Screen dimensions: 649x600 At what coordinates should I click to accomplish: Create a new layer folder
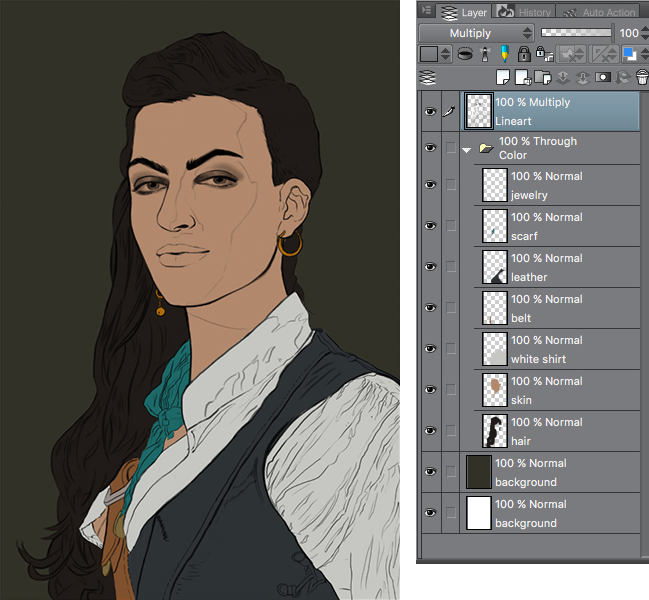[541, 77]
